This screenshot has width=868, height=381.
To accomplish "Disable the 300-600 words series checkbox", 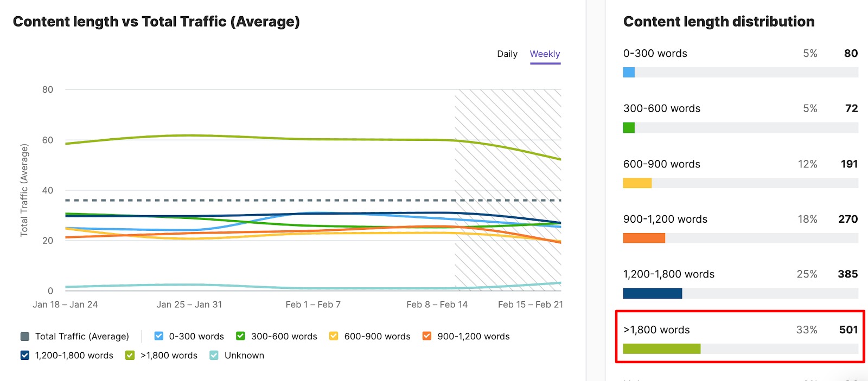I will pyautogui.click(x=240, y=336).
